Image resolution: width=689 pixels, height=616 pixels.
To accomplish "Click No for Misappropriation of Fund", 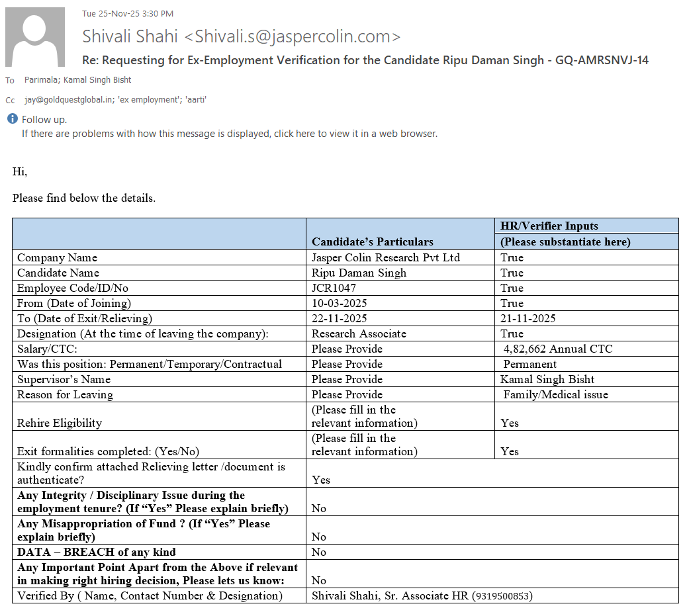I will pyautogui.click(x=318, y=537).
